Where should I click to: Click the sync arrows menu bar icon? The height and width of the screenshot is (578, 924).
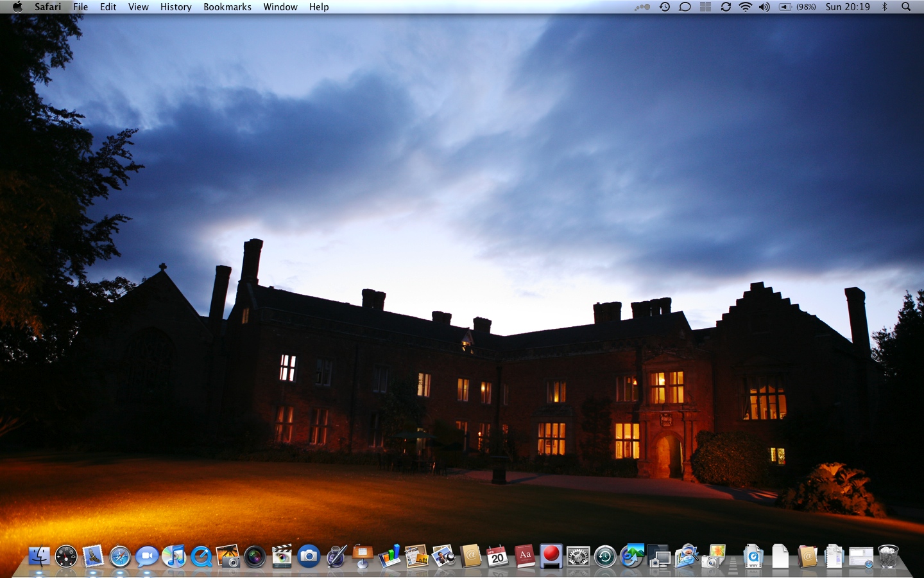tap(726, 7)
